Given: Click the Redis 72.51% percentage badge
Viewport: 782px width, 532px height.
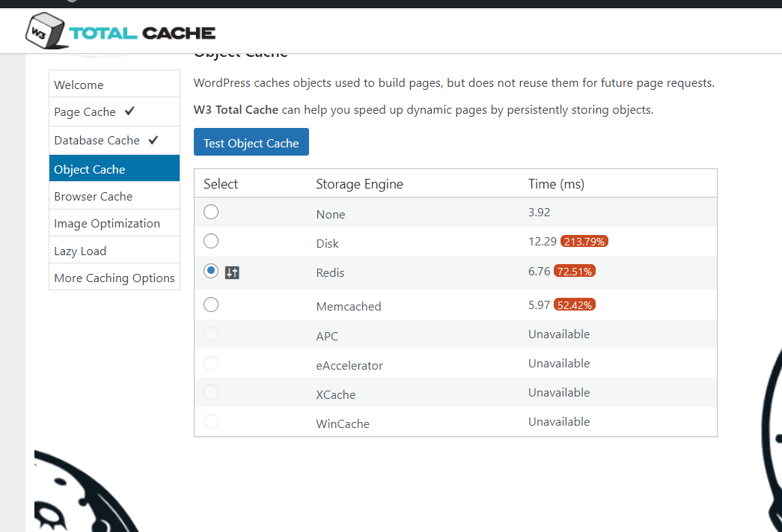Looking at the screenshot, I should [575, 271].
